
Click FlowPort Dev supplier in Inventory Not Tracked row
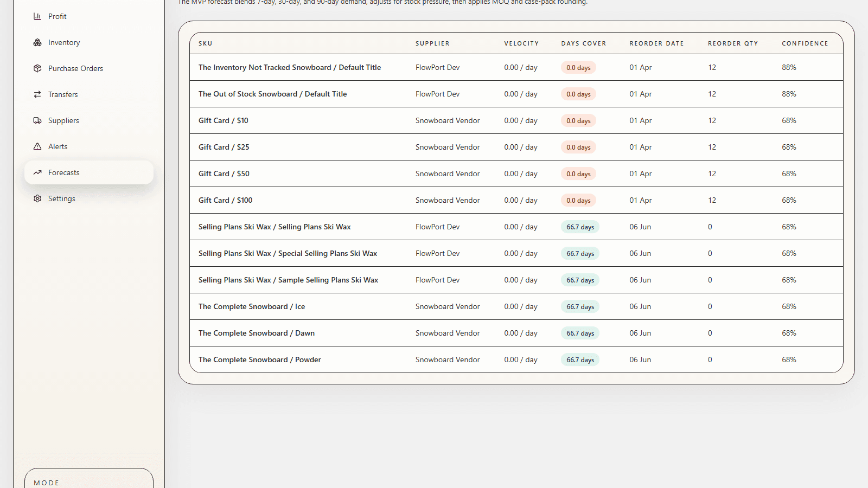pyautogui.click(x=437, y=67)
